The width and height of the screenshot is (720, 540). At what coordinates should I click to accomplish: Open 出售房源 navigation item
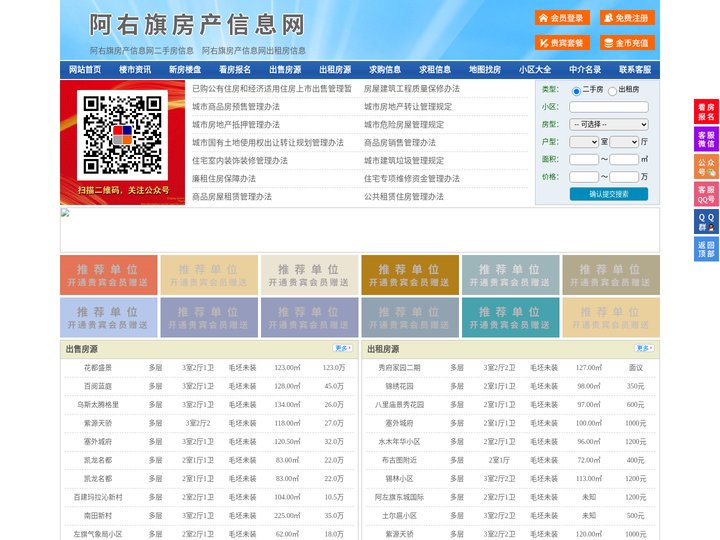[x=285, y=70]
